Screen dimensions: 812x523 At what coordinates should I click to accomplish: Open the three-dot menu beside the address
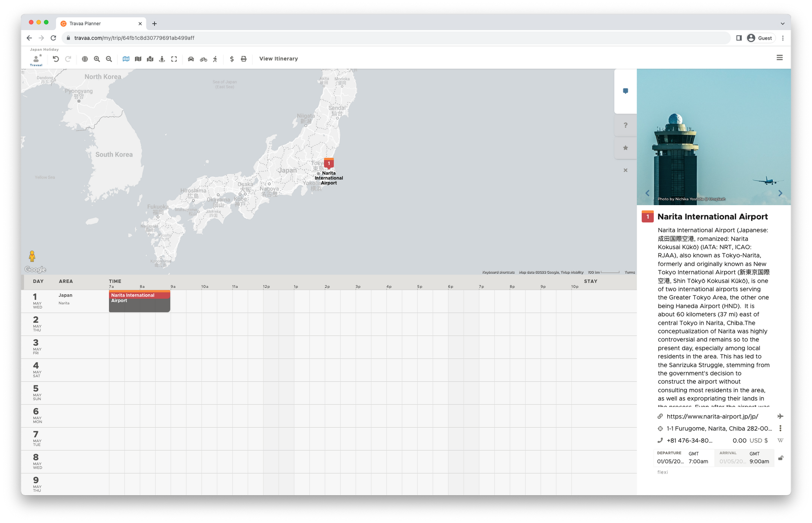pos(780,428)
